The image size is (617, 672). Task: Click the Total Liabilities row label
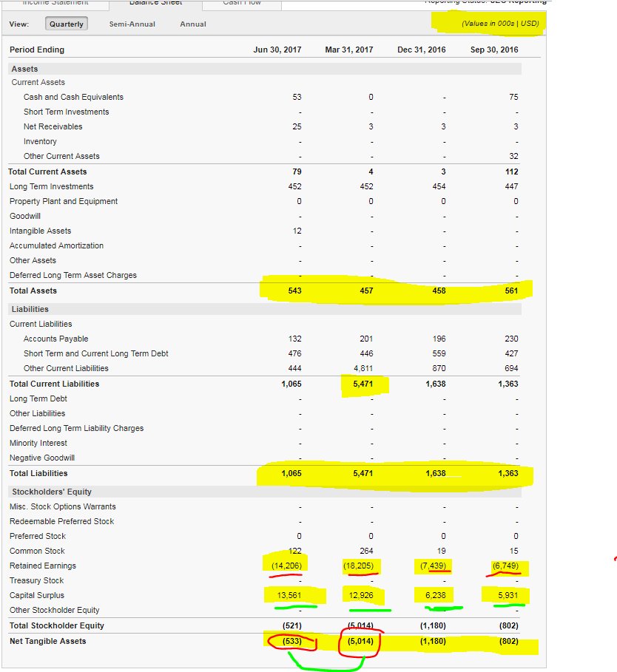38,473
